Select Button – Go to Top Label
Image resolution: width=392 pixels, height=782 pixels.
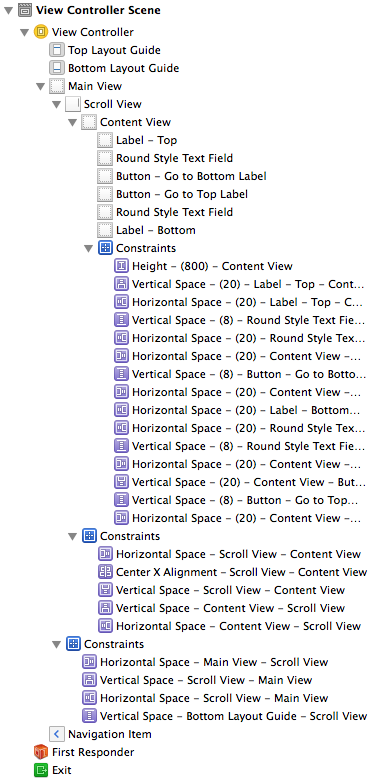[x=173, y=194]
